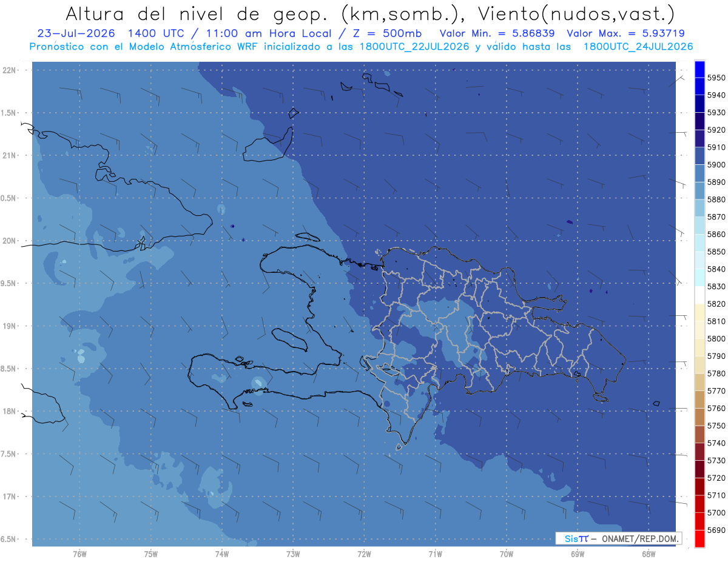Screen dimensions: 728x562
Task: Select the bright blue top color bar segment above 5950
Action: pos(699,69)
